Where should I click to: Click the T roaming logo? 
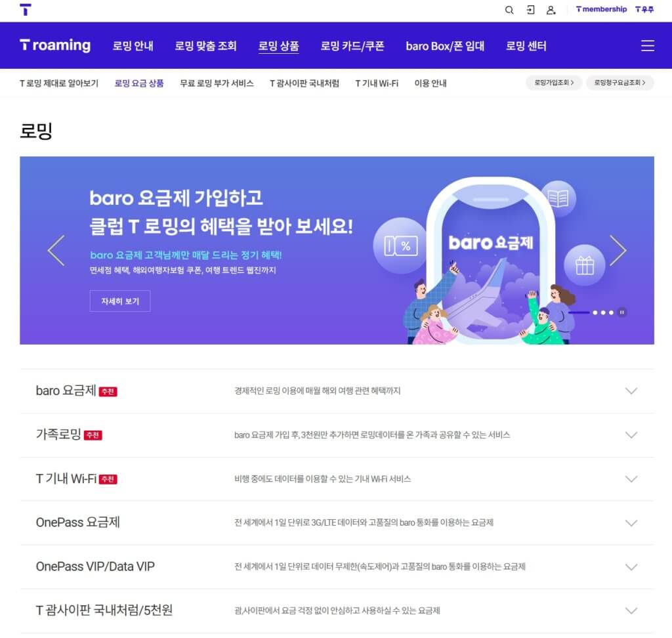55,45
